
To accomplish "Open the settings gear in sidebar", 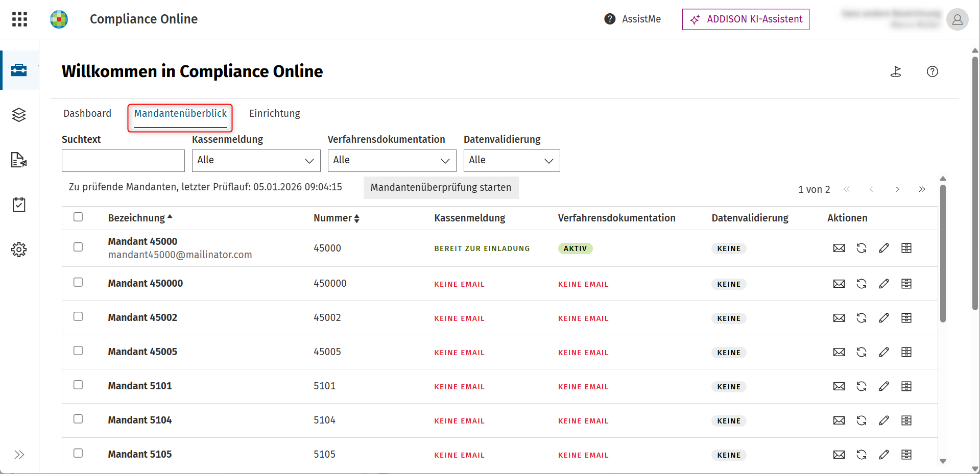I will pyautogui.click(x=19, y=250).
